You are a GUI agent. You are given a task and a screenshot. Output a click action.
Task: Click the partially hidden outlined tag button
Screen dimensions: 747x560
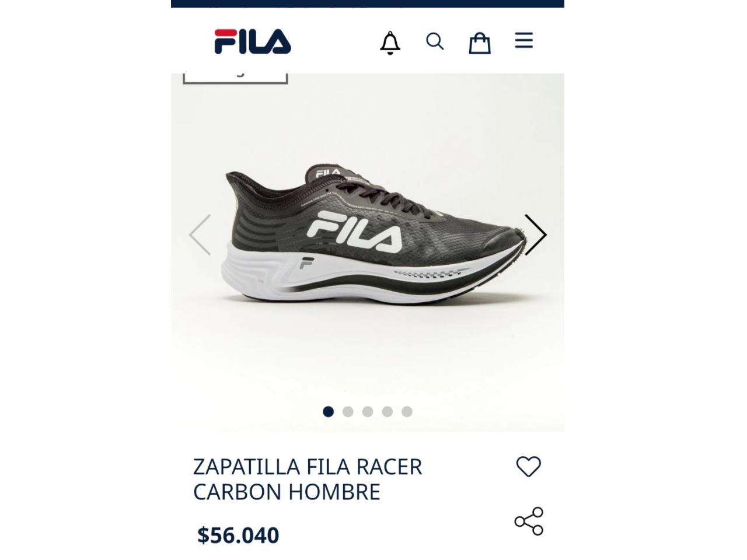point(235,78)
